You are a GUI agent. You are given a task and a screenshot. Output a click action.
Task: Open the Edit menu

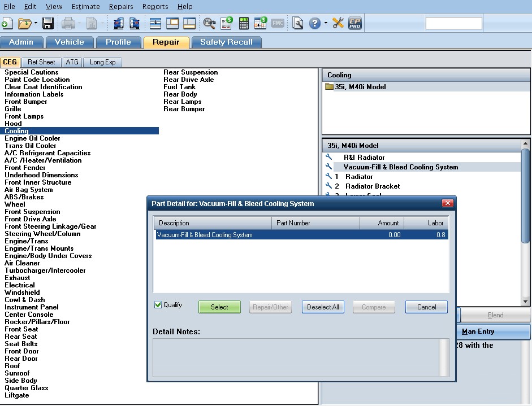coord(30,6)
